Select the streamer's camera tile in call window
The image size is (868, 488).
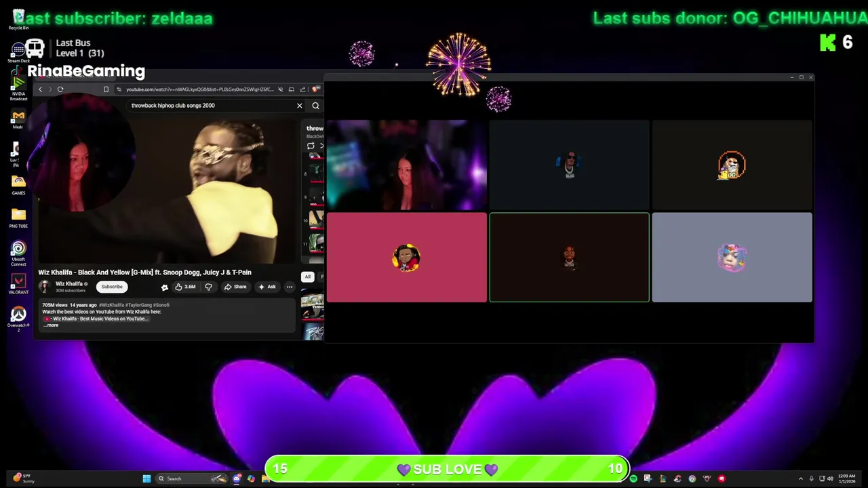point(406,165)
